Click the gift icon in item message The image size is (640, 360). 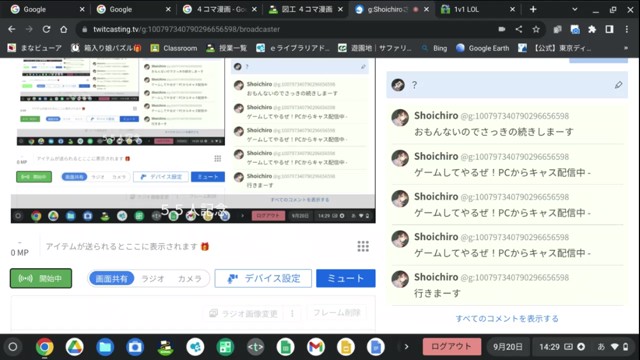point(205,247)
